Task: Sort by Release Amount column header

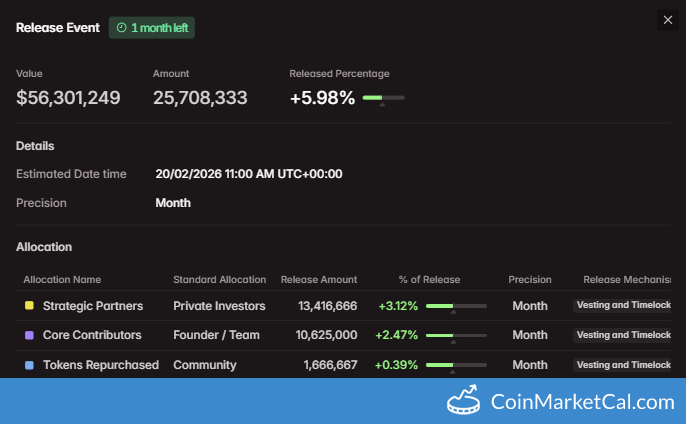Action: (318, 279)
